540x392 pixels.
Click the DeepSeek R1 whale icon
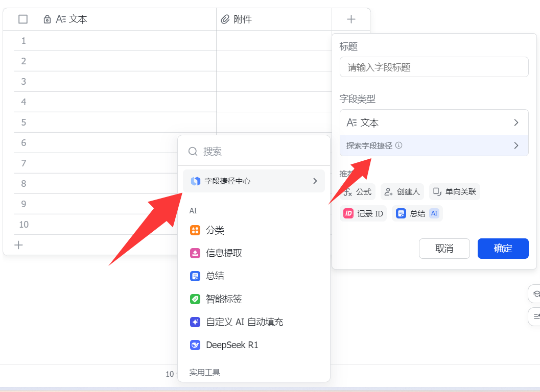195,345
